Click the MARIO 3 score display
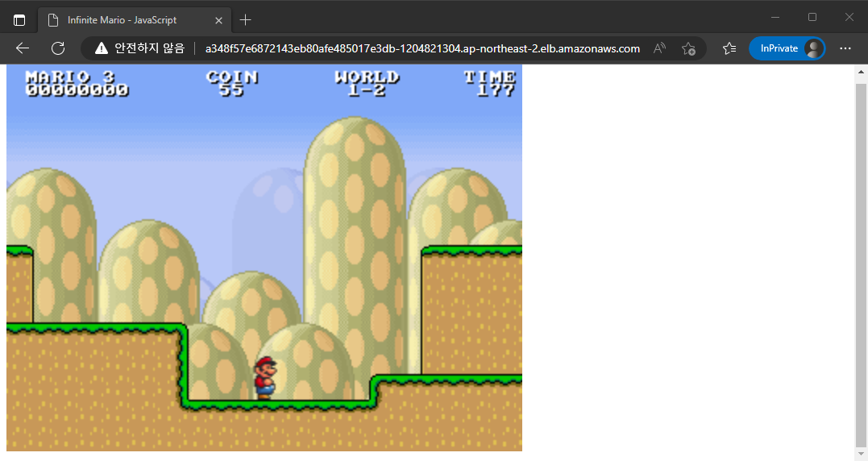Image resolution: width=868 pixels, height=461 pixels. point(77,84)
